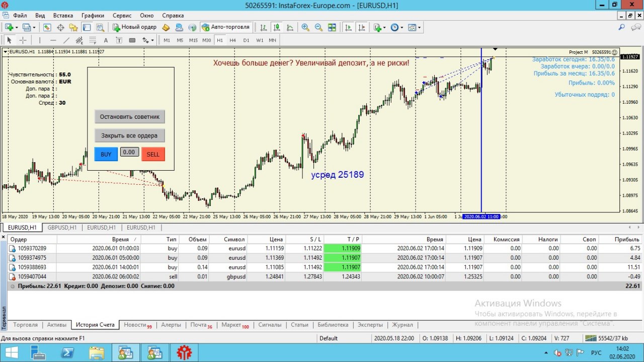Open the EURUSD,H1 chart title triangle menu
Image resolution: width=644 pixels, height=362 pixels.
pyautogui.click(x=6, y=52)
